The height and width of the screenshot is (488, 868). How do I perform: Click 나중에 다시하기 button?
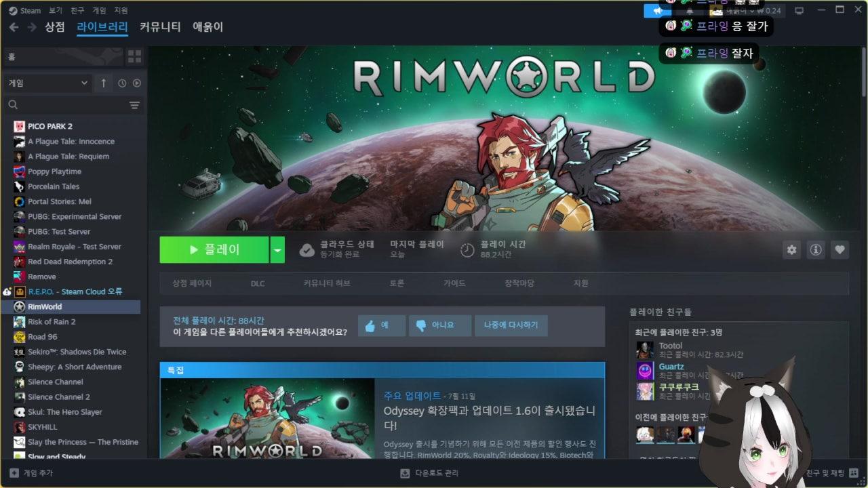(511, 325)
